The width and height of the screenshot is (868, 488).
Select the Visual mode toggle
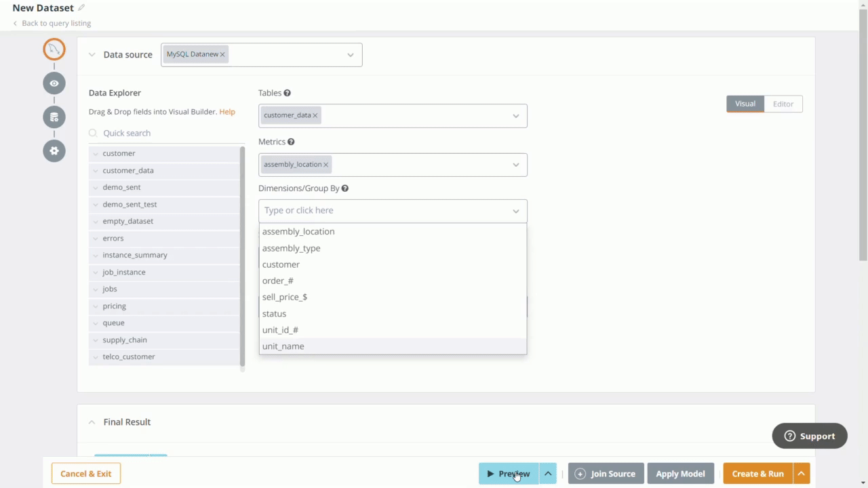pyautogui.click(x=745, y=104)
